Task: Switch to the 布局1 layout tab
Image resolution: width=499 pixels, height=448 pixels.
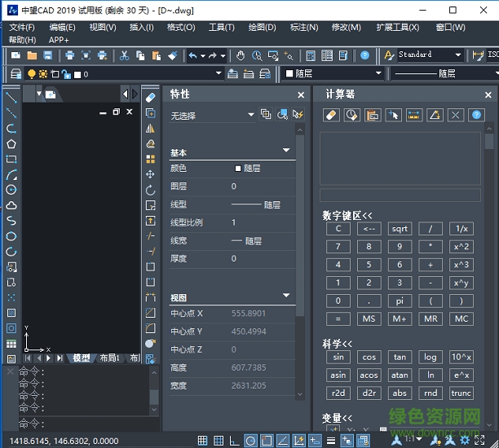Action: (109, 358)
